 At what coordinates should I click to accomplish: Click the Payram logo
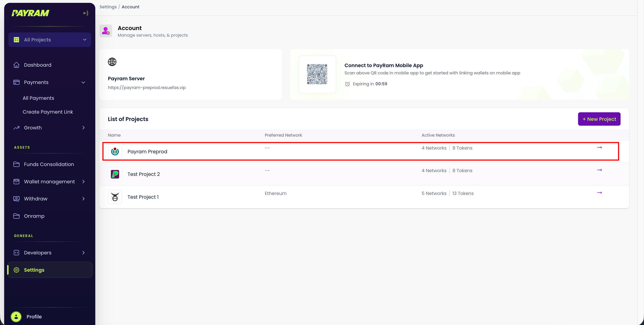pyautogui.click(x=30, y=13)
